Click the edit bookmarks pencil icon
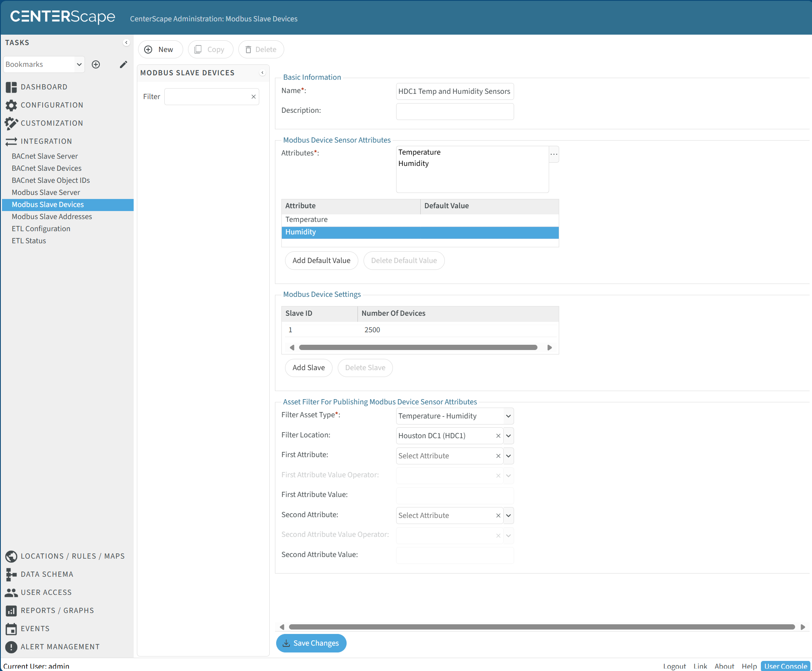Viewport: 812px width, 671px height. [124, 64]
